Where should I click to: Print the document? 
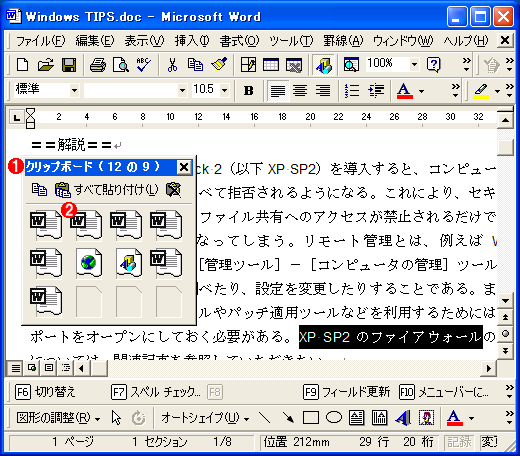click(98, 65)
